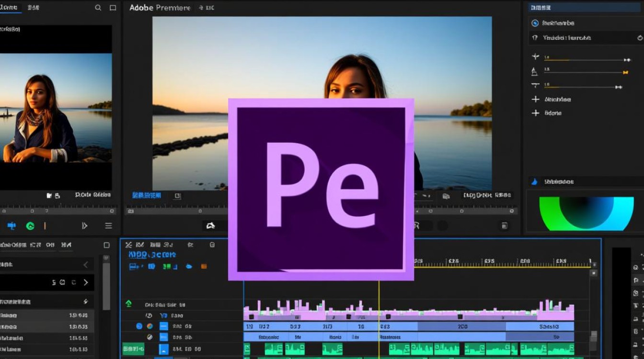Click the reset icon at right of effects row
Viewport: 644px width, 359px height.
pyautogui.click(x=640, y=38)
